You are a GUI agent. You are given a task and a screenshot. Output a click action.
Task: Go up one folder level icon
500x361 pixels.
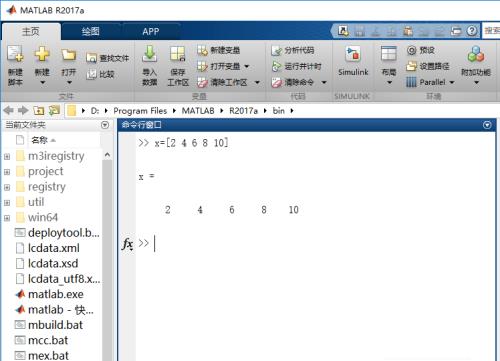[38, 110]
